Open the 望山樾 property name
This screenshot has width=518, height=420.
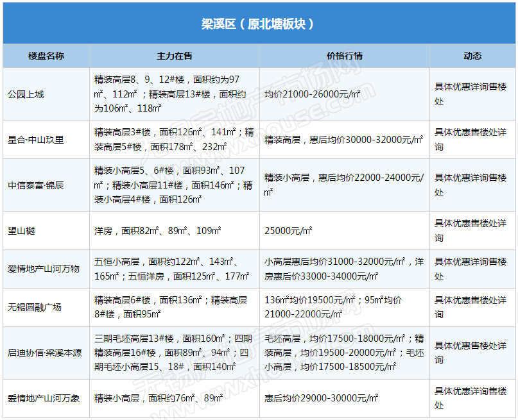coord(22,231)
